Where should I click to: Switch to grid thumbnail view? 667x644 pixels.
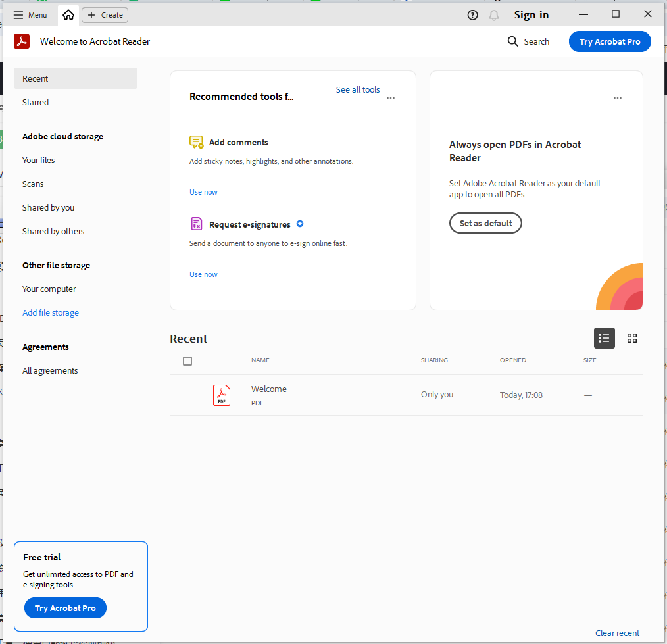632,338
